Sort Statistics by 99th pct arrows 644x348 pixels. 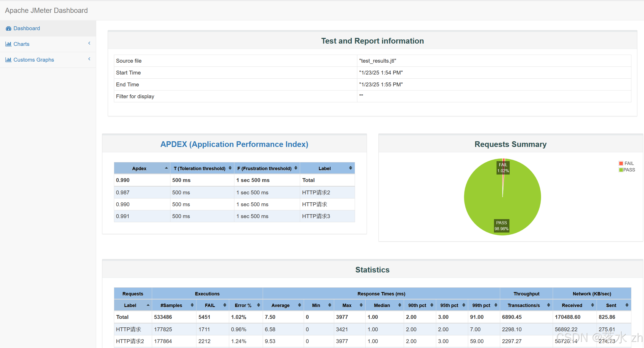coord(496,305)
